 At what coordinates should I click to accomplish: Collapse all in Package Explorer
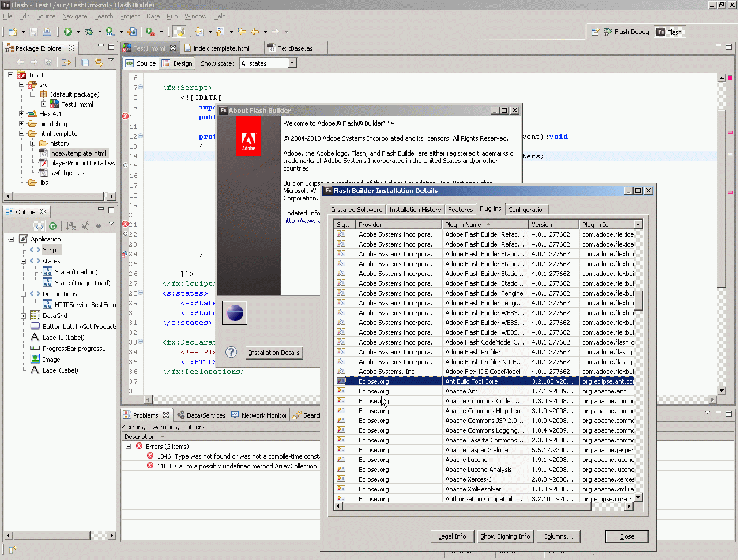point(85,62)
